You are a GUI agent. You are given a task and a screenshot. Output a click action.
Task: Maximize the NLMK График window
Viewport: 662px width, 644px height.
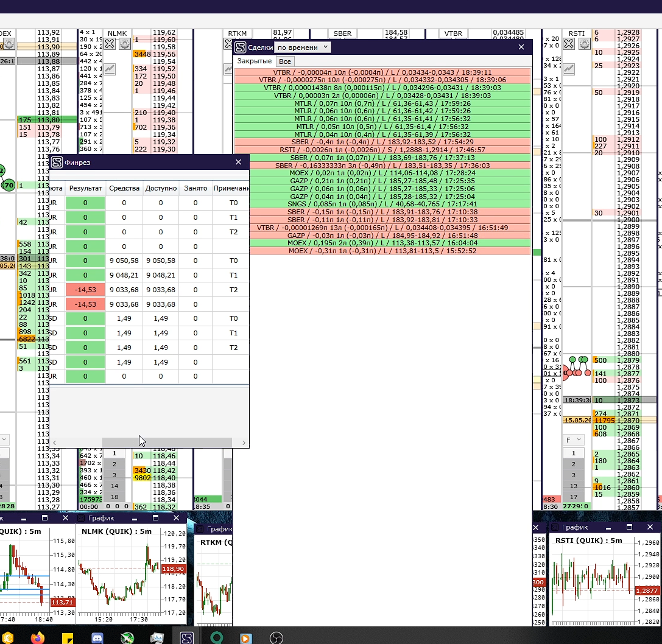(x=155, y=518)
